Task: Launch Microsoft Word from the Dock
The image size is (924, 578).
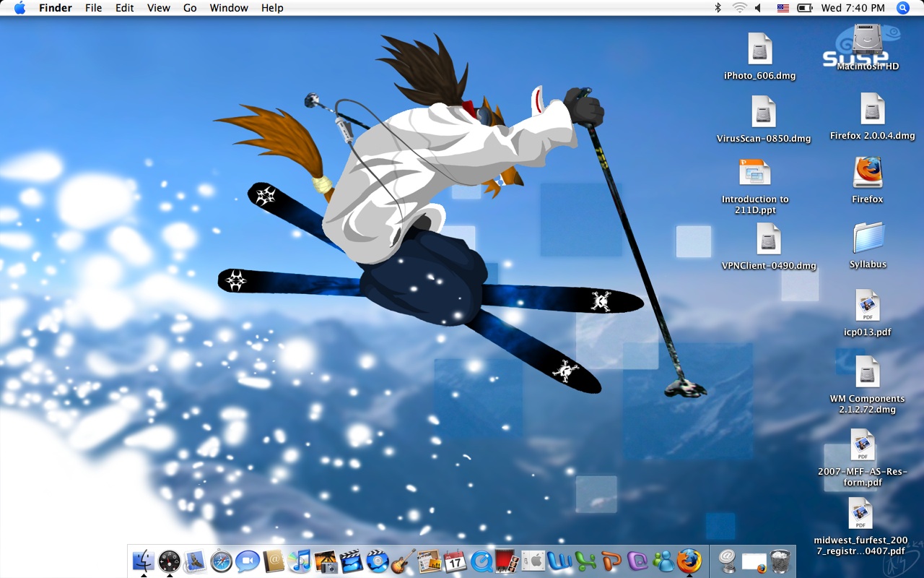Action: click(x=559, y=561)
